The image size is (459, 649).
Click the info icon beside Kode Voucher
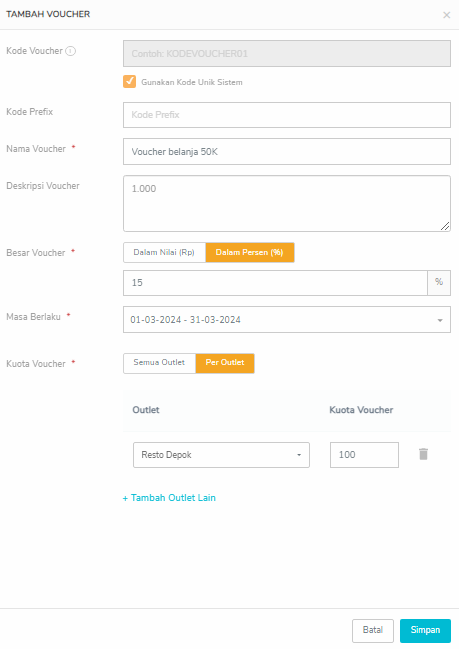point(71,51)
